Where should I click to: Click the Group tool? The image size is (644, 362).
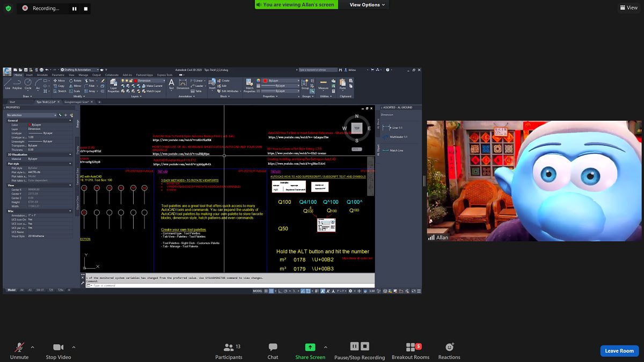(305, 84)
